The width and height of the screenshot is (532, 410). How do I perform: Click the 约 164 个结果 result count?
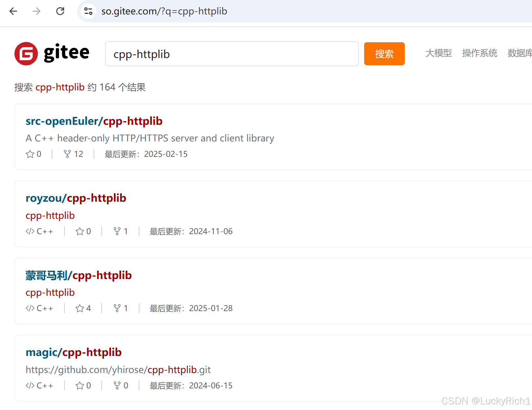[116, 87]
